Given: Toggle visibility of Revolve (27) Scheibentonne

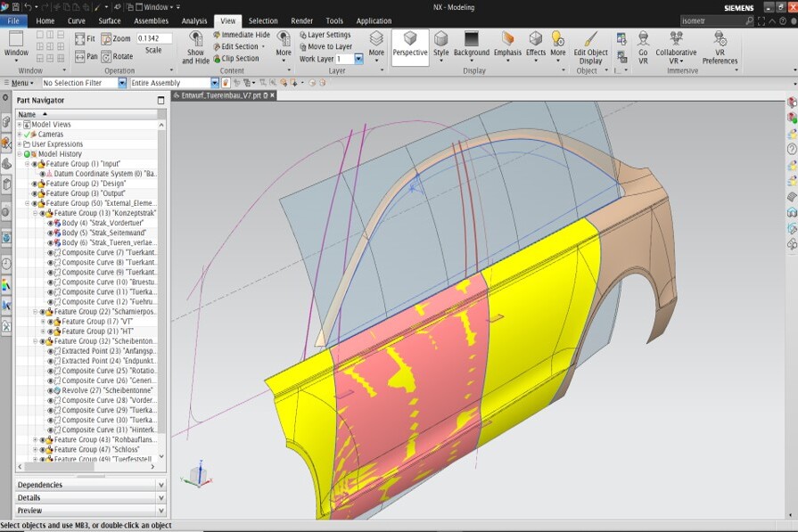Looking at the screenshot, I should tap(50, 390).
